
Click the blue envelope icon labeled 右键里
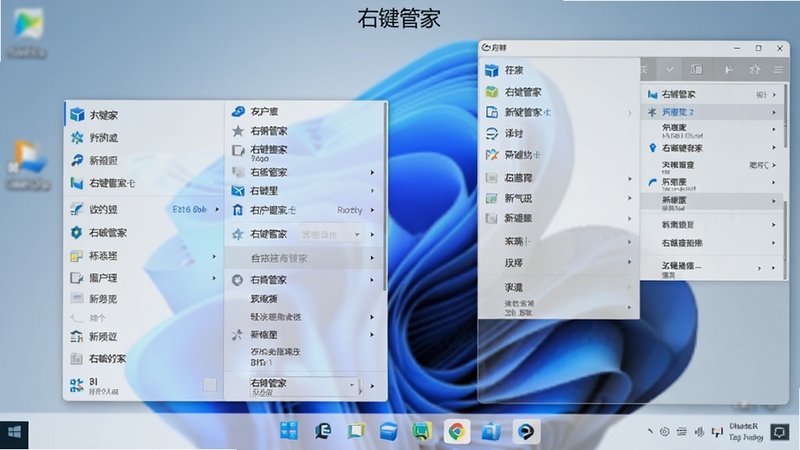coord(238,190)
